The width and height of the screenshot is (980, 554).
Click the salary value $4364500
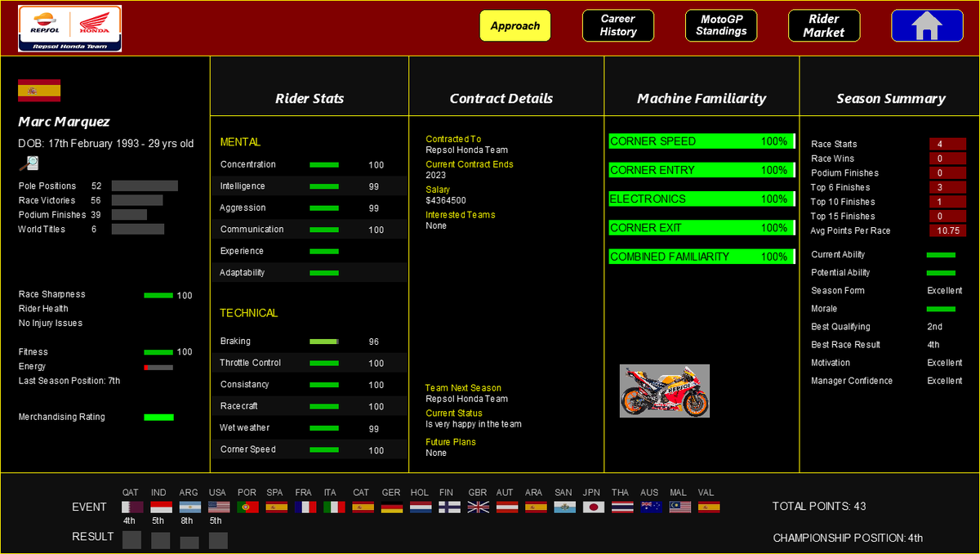coord(446,200)
